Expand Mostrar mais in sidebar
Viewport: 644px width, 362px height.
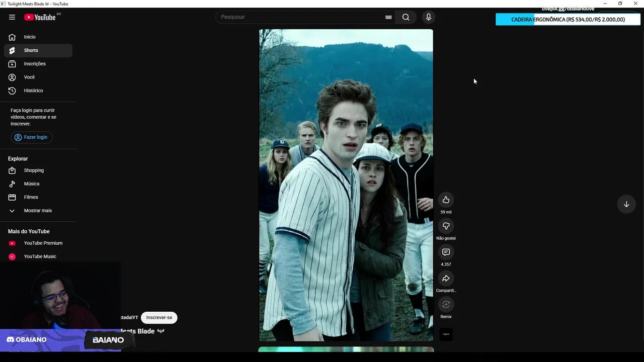(x=38, y=211)
